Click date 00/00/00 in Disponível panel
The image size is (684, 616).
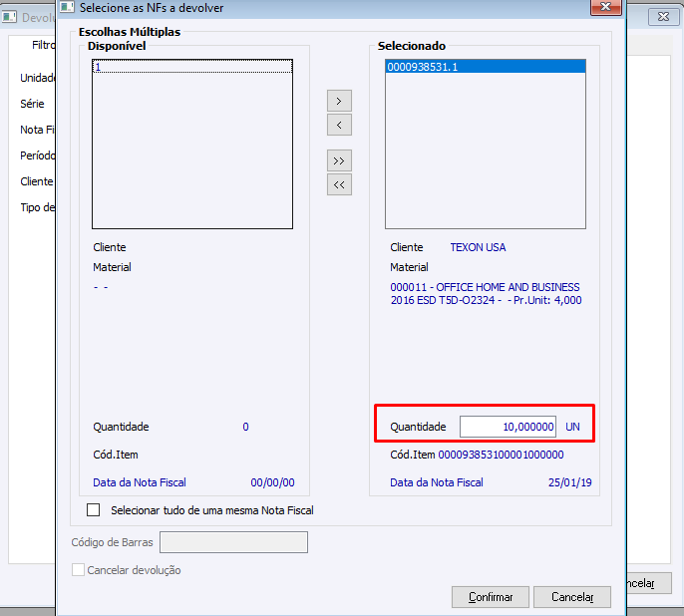click(x=272, y=482)
